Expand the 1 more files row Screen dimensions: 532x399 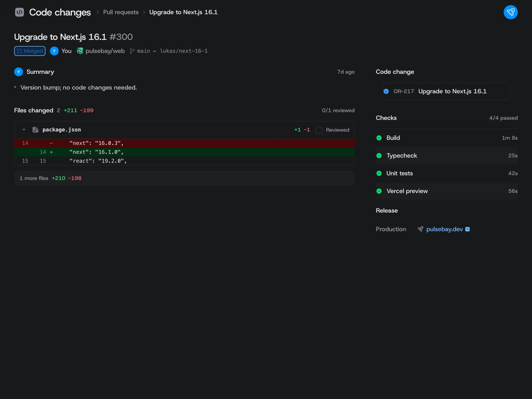(x=184, y=178)
